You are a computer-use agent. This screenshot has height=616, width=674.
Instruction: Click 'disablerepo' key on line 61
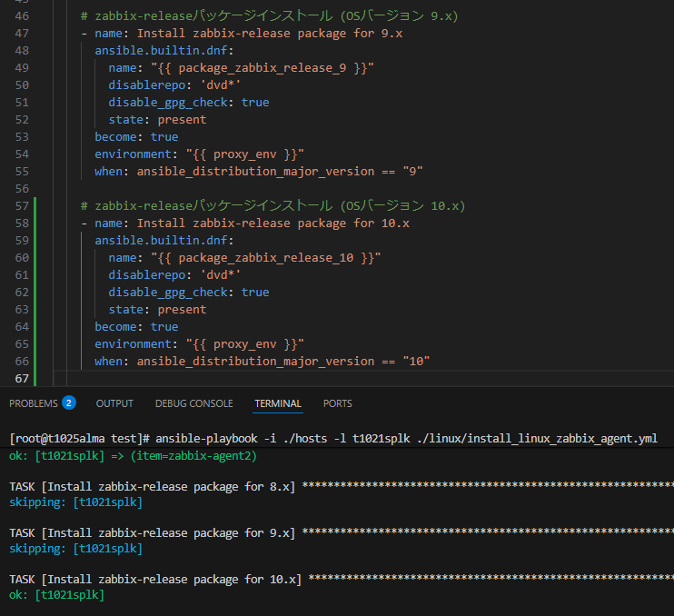coord(146,274)
